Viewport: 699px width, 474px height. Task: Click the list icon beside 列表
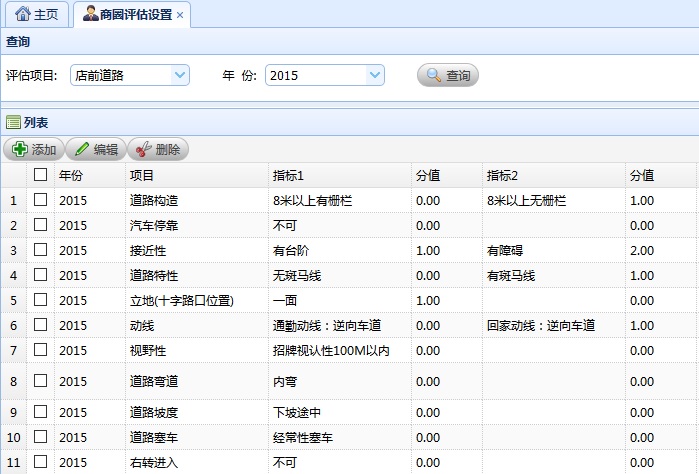(13, 122)
